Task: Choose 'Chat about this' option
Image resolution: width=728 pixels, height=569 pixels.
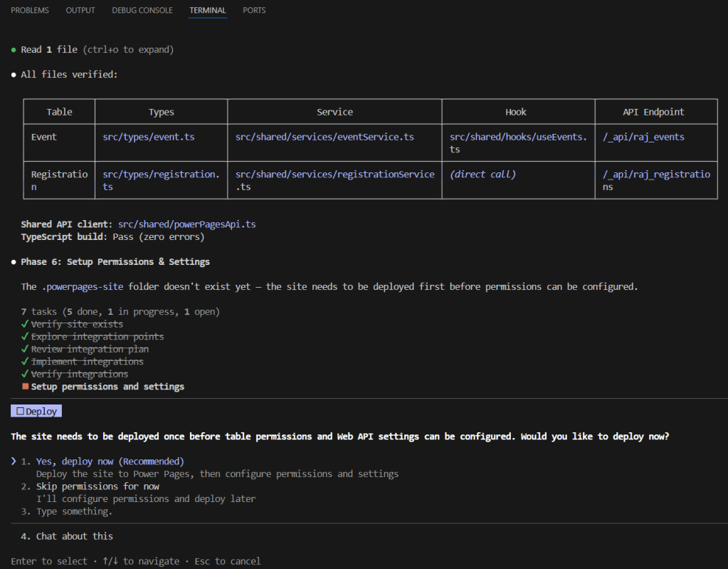Action: click(x=74, y=536)
